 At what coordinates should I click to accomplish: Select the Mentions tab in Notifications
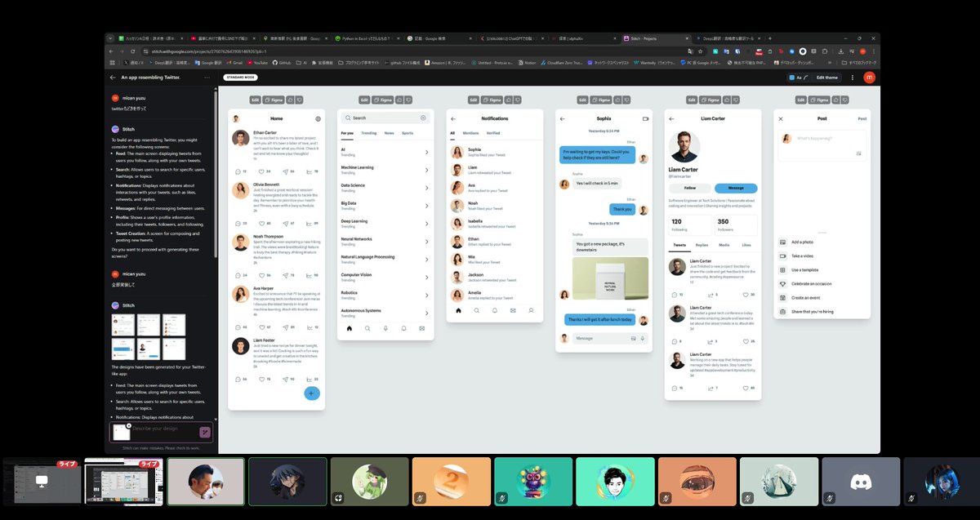point(471,132)
